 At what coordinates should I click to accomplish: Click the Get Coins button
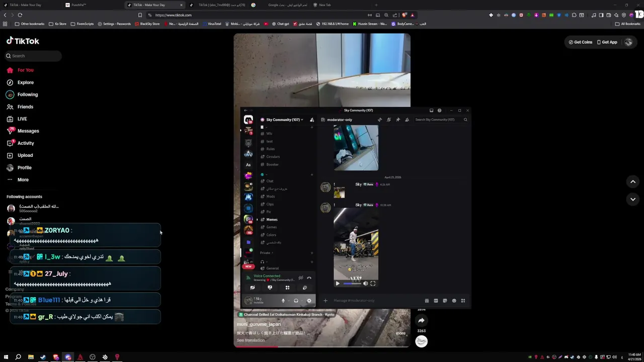click(x=580, y=42)
